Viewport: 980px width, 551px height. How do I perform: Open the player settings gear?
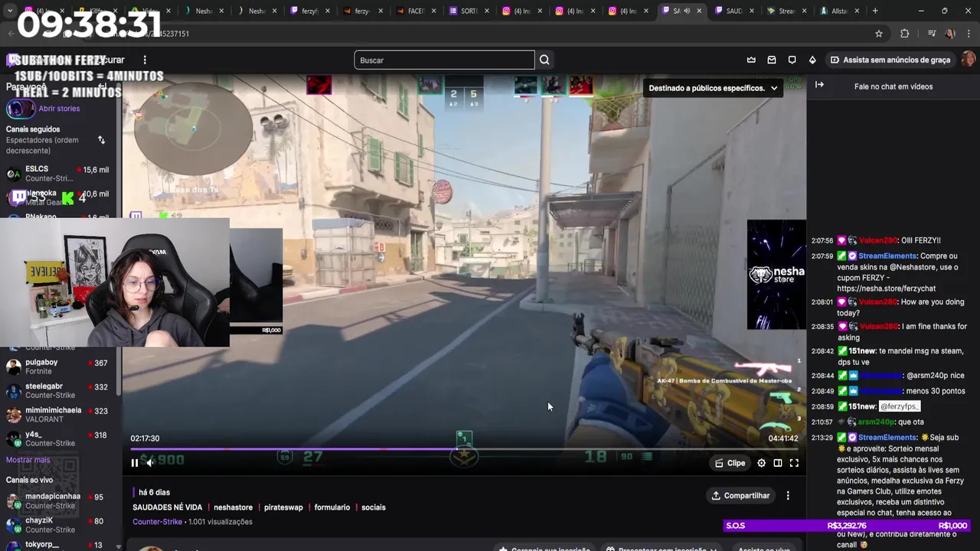coord(761,463)
